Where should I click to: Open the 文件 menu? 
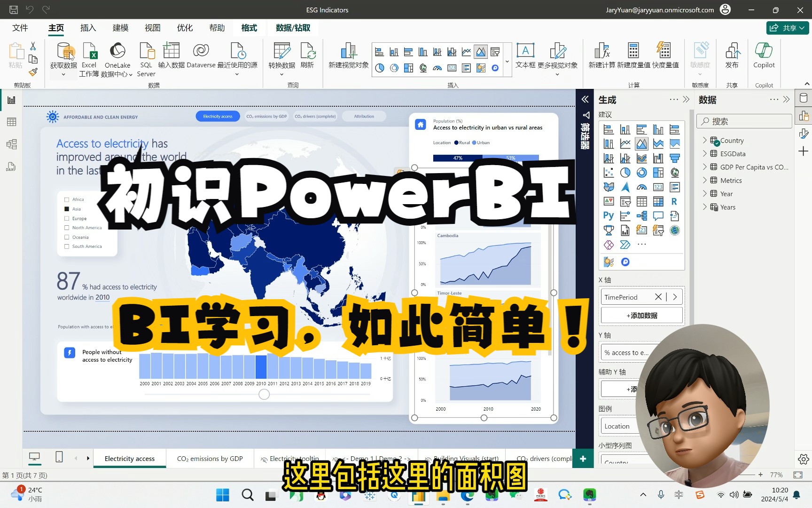(20, 28)
